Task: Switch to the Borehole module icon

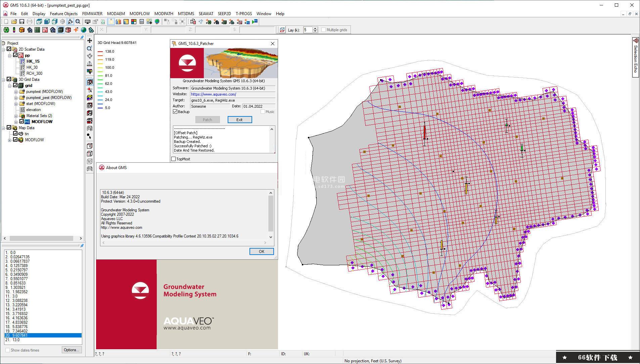Action: coord(14,30)
